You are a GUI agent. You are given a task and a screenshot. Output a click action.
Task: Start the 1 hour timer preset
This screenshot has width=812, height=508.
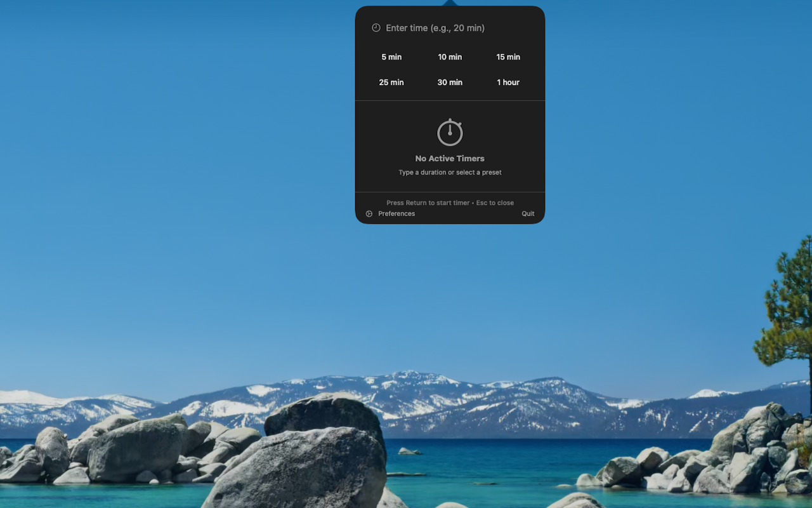[x=508, y=82]
